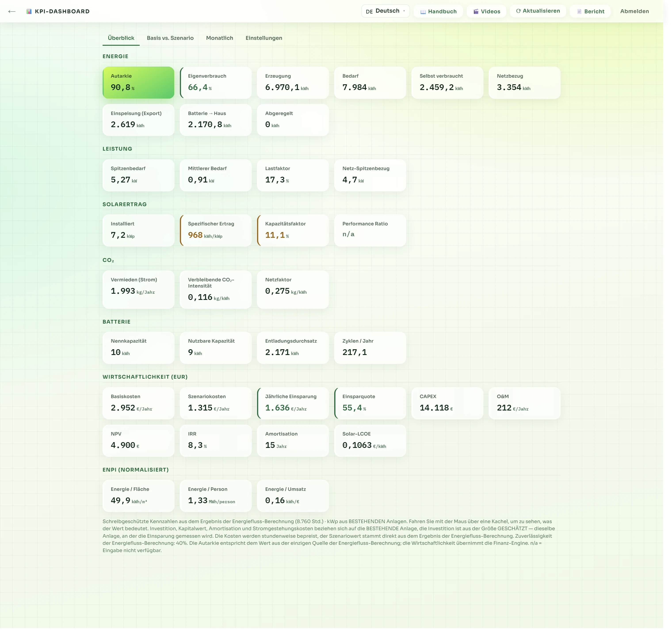Click the back arrow icon

coord(12,12)
